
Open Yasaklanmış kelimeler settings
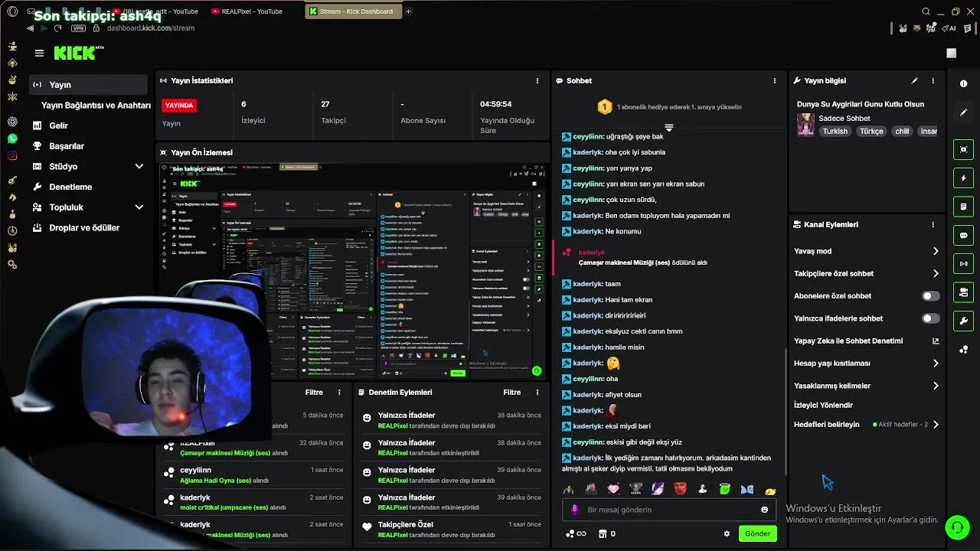pos(867,386)
